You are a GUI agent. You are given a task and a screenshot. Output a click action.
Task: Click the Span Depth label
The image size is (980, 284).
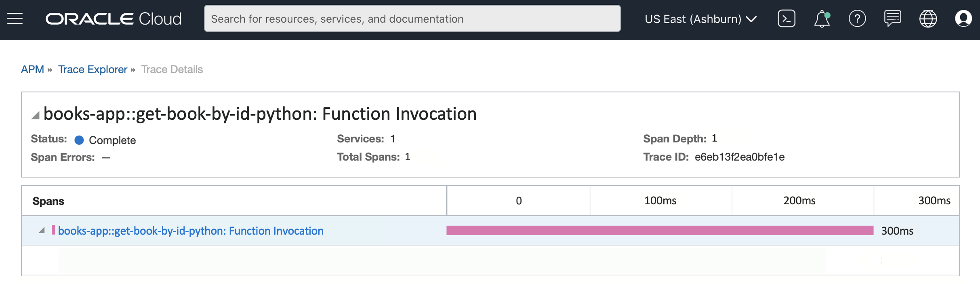[675, 139]
